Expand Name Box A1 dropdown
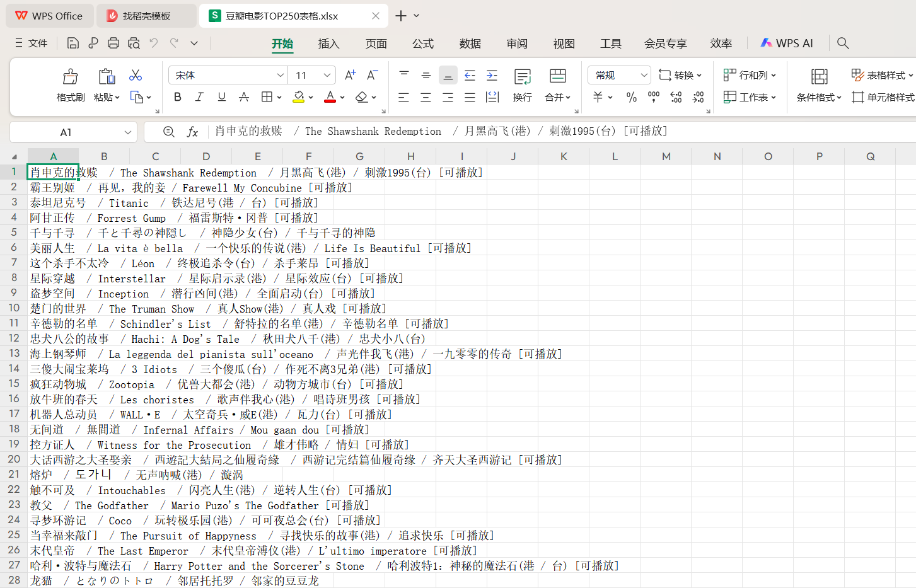 tap(128, 132)
